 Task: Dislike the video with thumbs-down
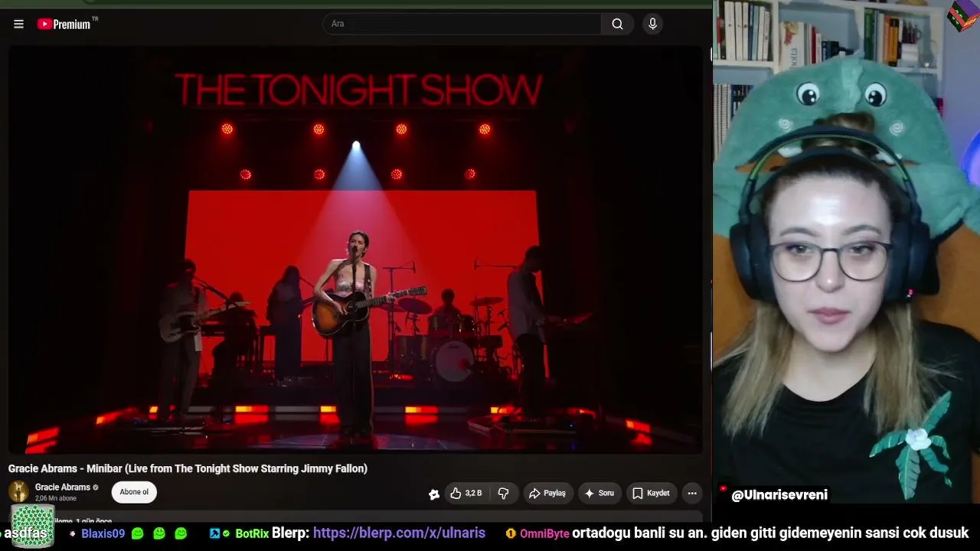point(503,494)
